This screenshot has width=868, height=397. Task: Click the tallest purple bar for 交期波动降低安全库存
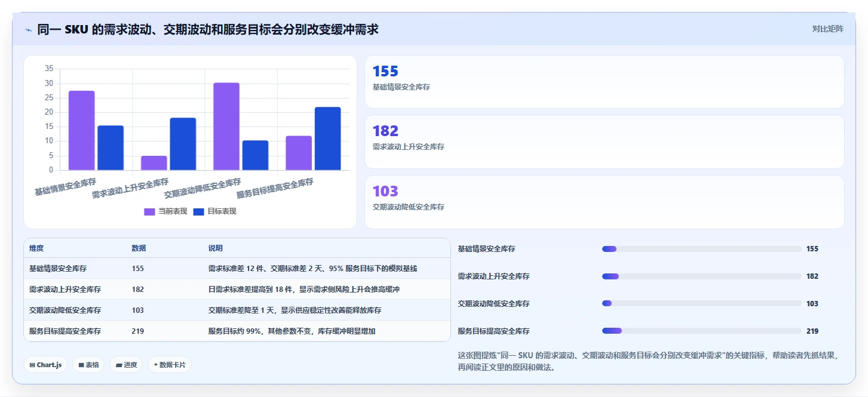[x=226, y=127]
